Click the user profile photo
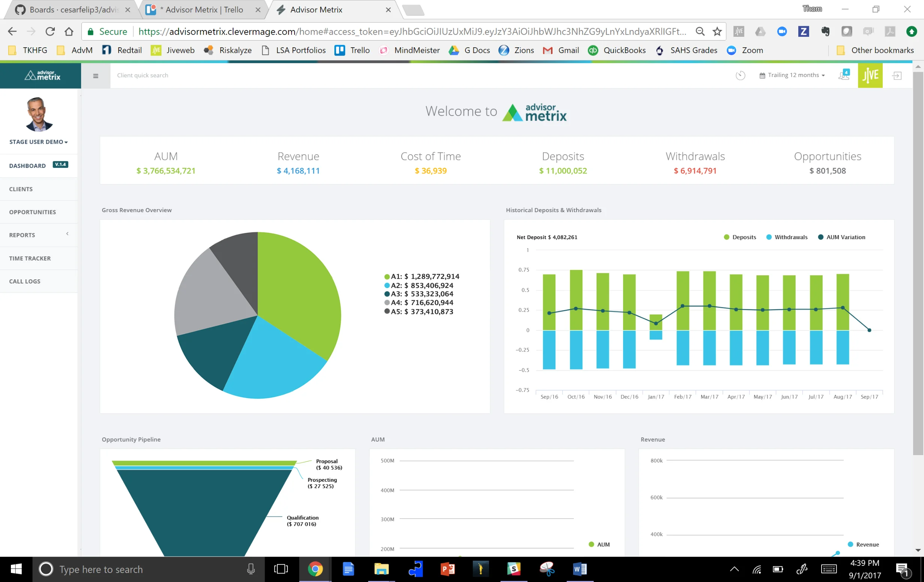Screen dimensions: 924x582 38,115
